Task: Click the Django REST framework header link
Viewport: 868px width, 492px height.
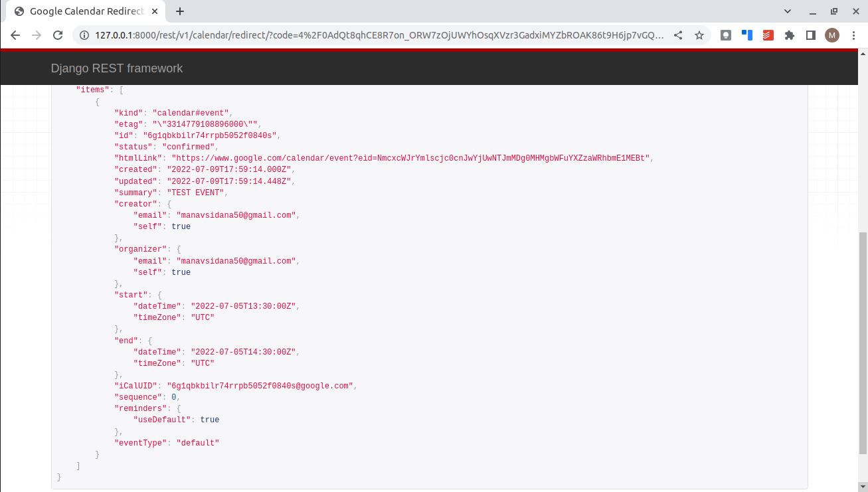Action: coord(116,68)
